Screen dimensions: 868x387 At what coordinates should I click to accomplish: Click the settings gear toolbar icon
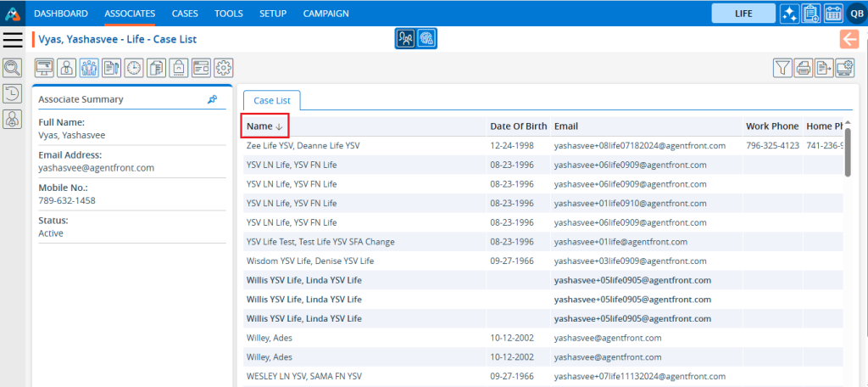(x=223, y=68)
